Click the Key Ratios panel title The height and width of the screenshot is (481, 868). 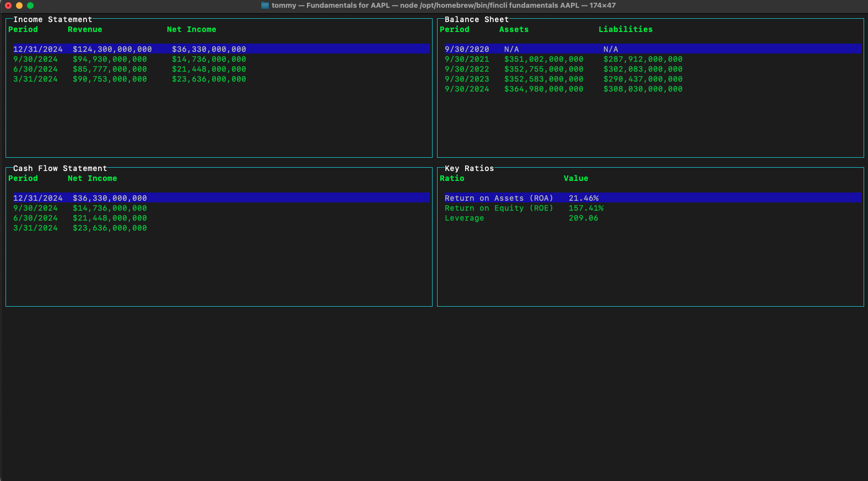click(470, 168)
